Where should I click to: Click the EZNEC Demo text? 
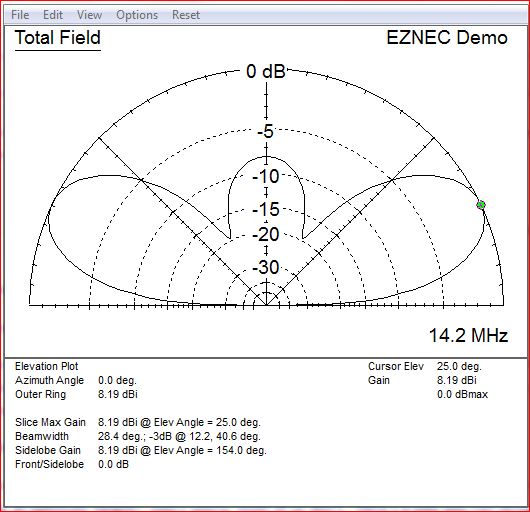pyautogui.click(x=447, y=37)
